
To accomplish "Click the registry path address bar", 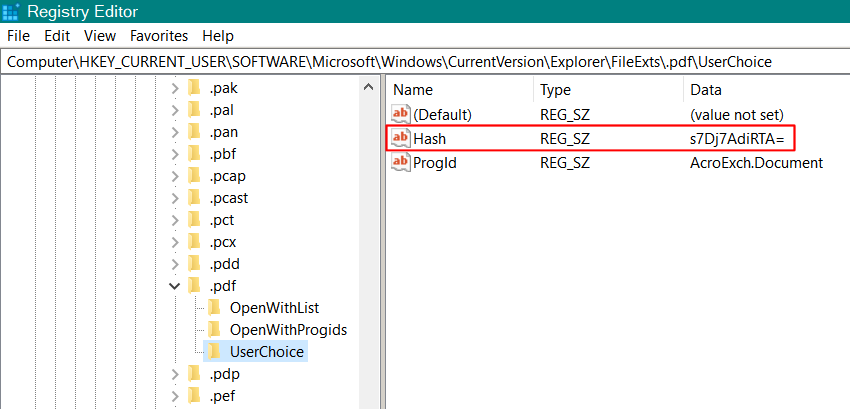I will click(x=425, y=62).
